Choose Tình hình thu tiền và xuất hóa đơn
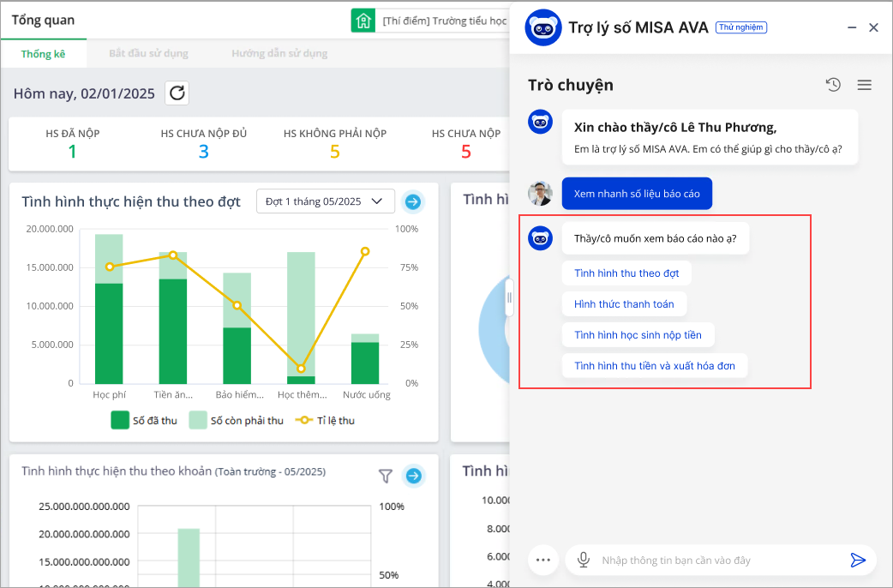The image size is (893, 588). (x=655, y=366)
